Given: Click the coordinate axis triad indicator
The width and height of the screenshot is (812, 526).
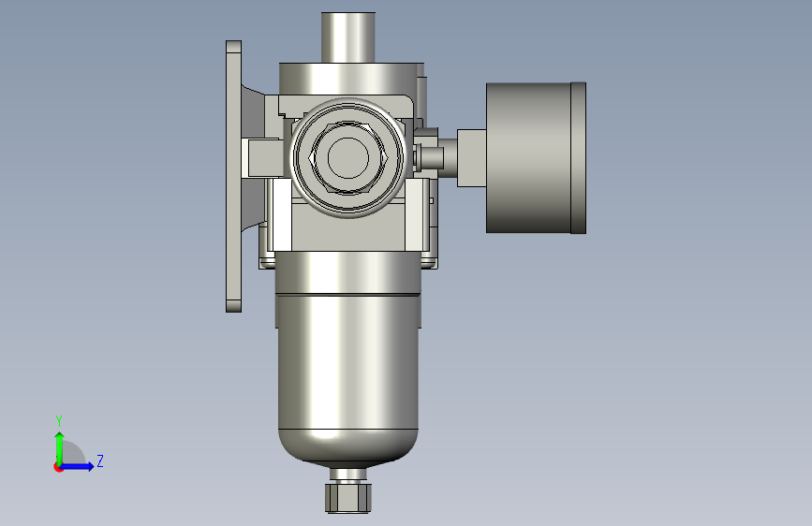Looking at the screenshot, I should tap(78, 445).
